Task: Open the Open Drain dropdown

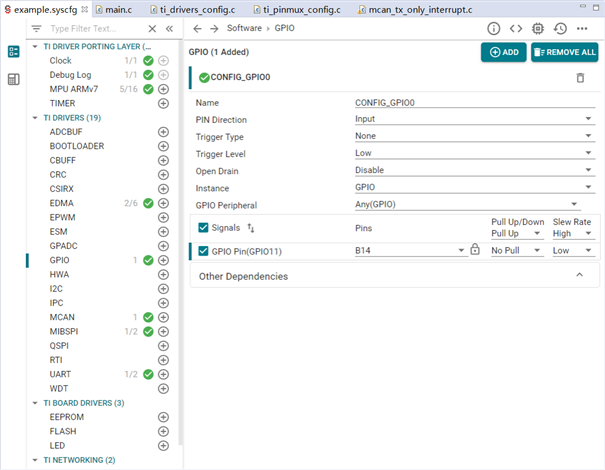Action: [x=475, y=170]
